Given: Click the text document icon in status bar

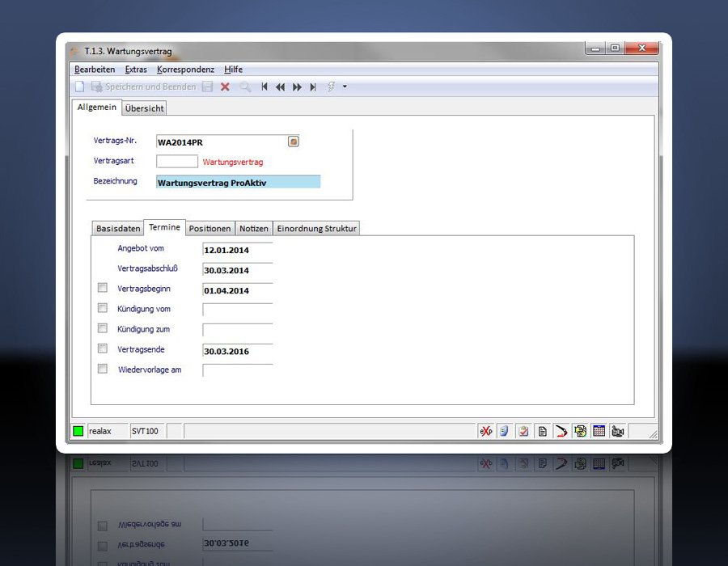Looking at the screenshot, I should [x=542, y=432].
